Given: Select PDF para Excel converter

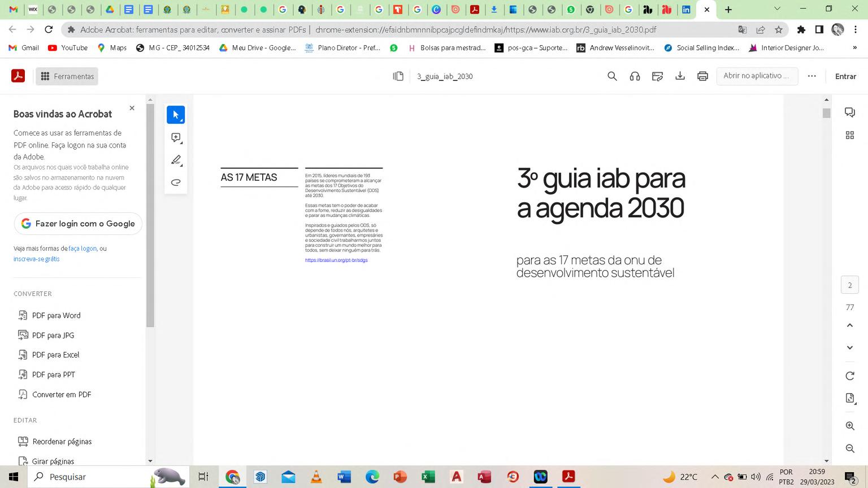Looking at the screenshot, I should click(x=49, y=355).
